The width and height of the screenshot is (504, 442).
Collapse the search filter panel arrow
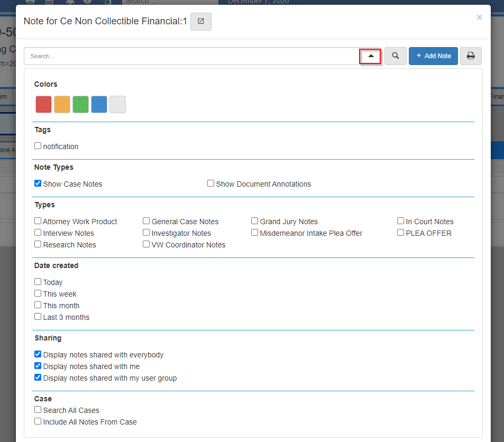(x=370, y=56)
